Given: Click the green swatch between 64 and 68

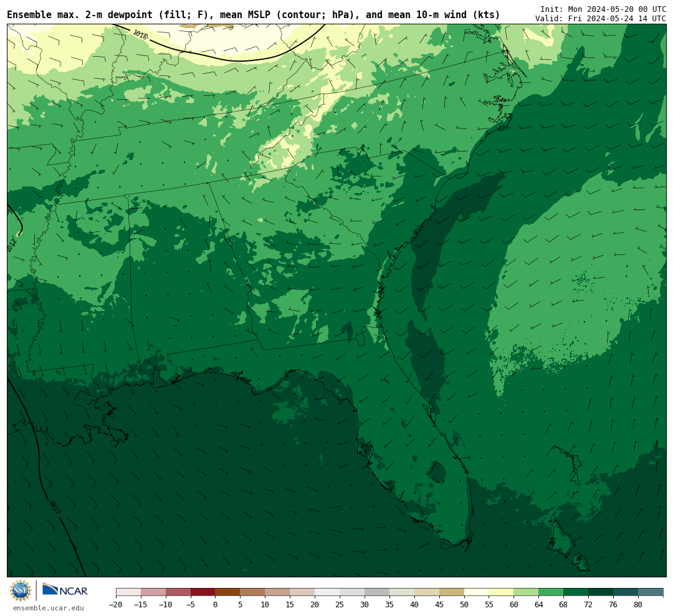Looking at the screenshot, I should [x=551, y=592].
